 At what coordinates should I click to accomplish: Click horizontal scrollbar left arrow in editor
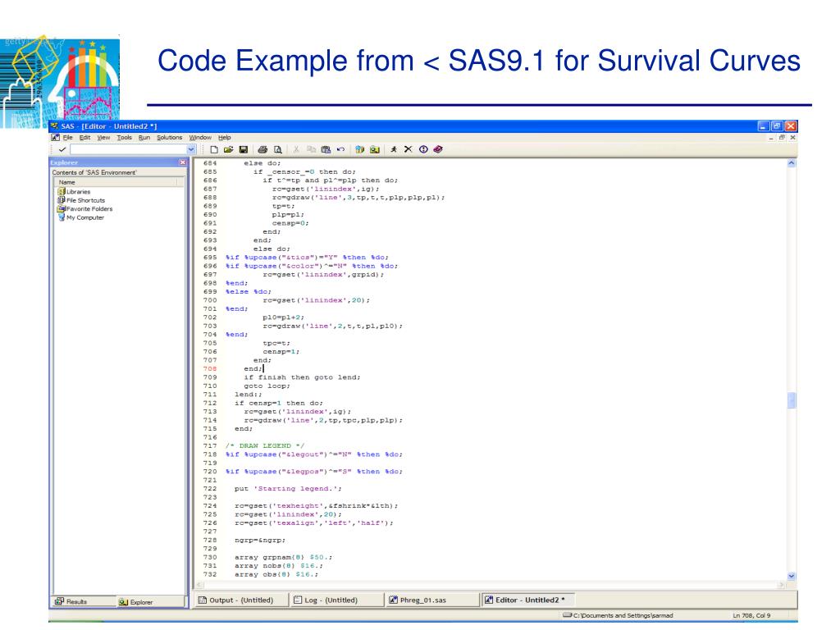click(x=199, y=585)
